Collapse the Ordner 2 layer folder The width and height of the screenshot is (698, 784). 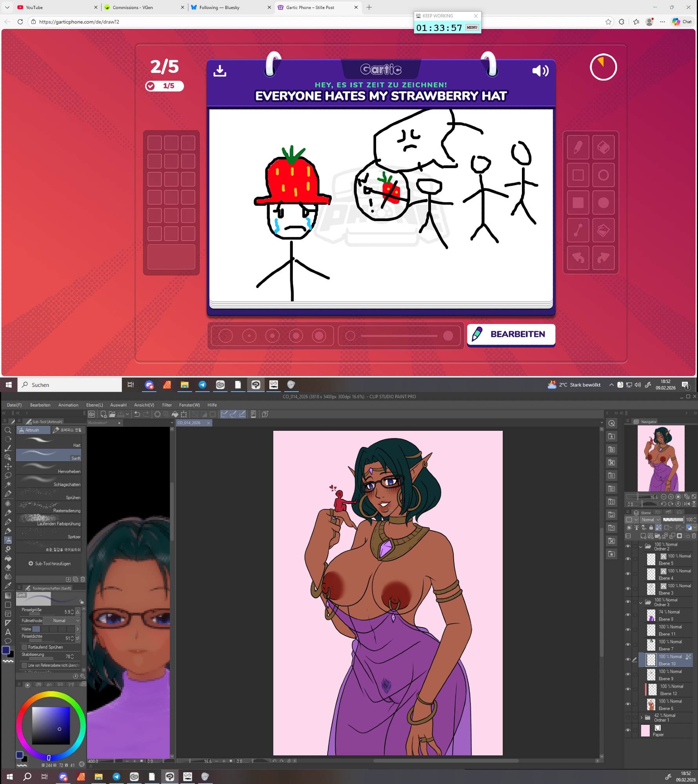tap(641, 547)
